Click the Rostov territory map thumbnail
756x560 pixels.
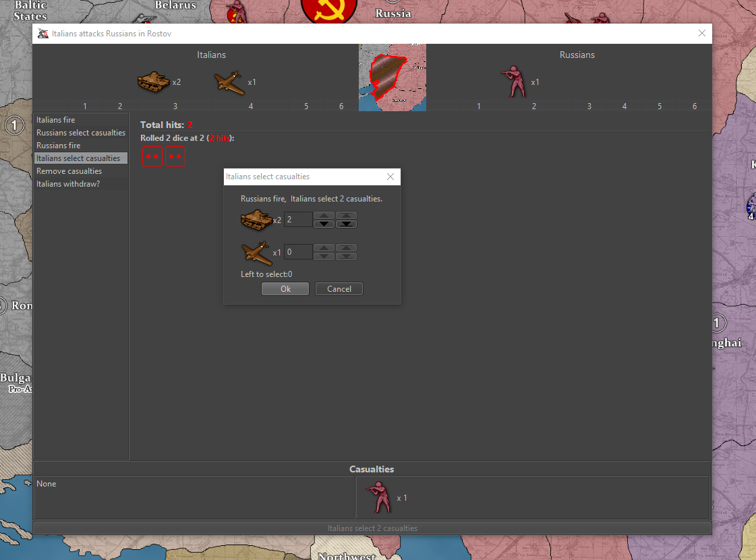point(392,77)
